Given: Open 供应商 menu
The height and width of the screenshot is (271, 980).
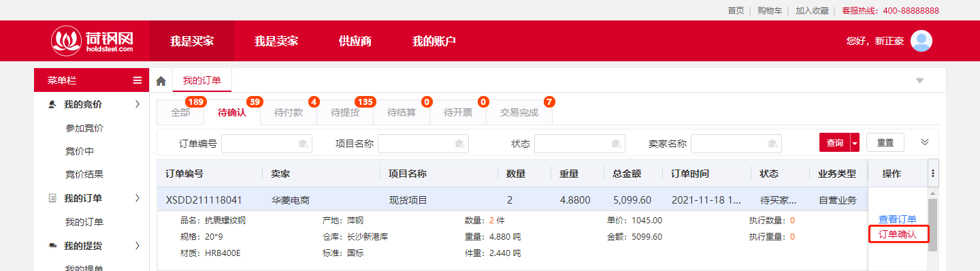Looking at the screenshot, I should pos(355,41).
